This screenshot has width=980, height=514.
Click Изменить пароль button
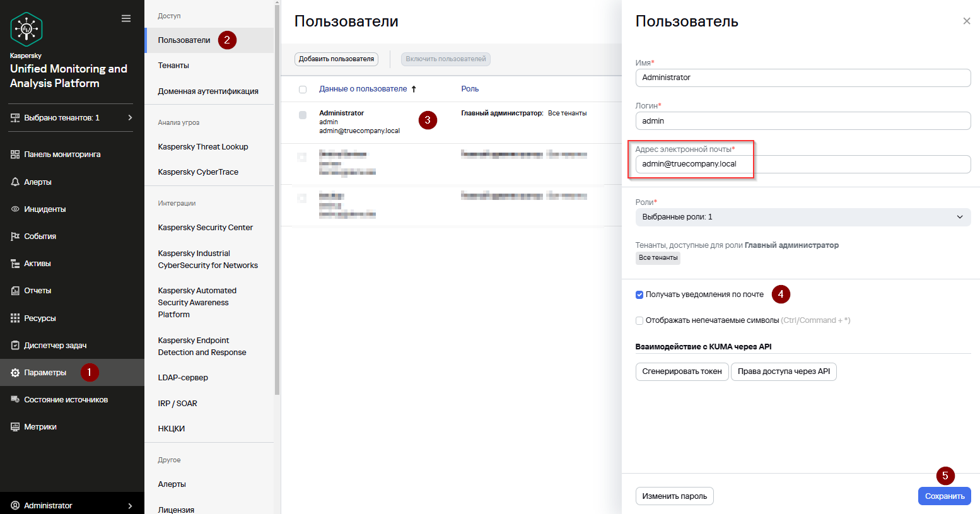tap(675, 496)
